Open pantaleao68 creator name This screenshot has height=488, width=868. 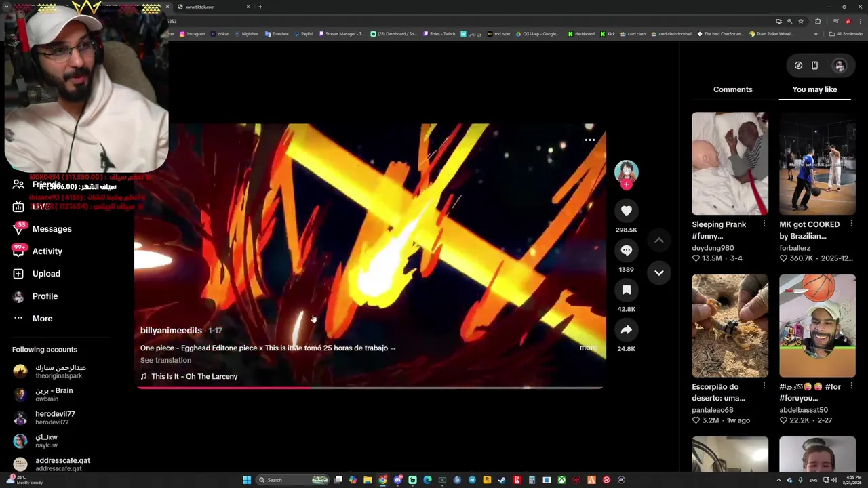[x=713, y=410]
